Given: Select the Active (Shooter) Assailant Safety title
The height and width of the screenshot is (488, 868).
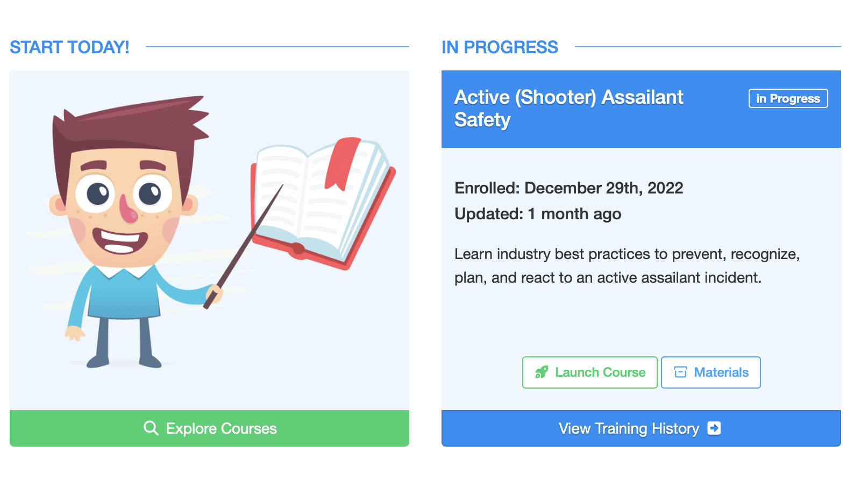Looking at the screenshot, I should click(x=568, y=109).
